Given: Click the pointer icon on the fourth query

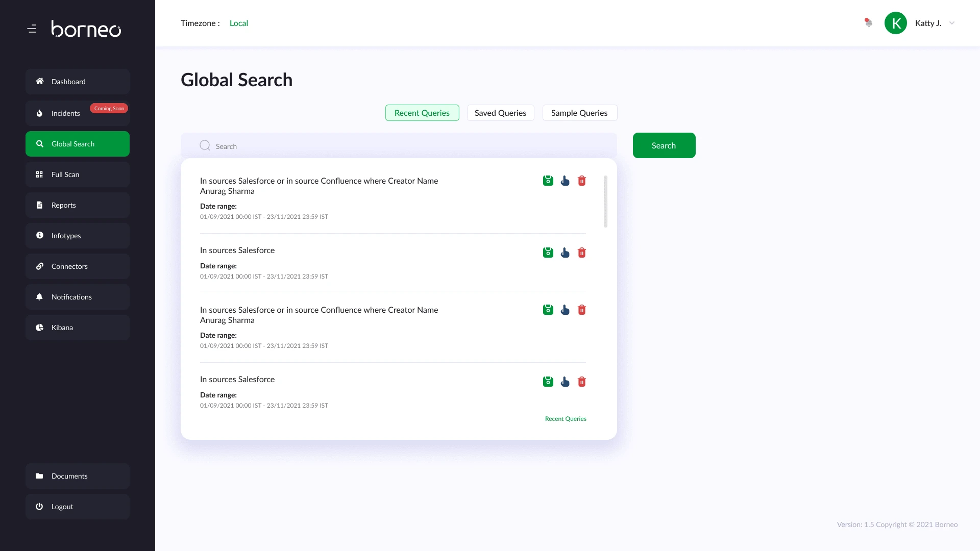Looking at the screenshot, I should pyautogui.click(x=565, y=382).
